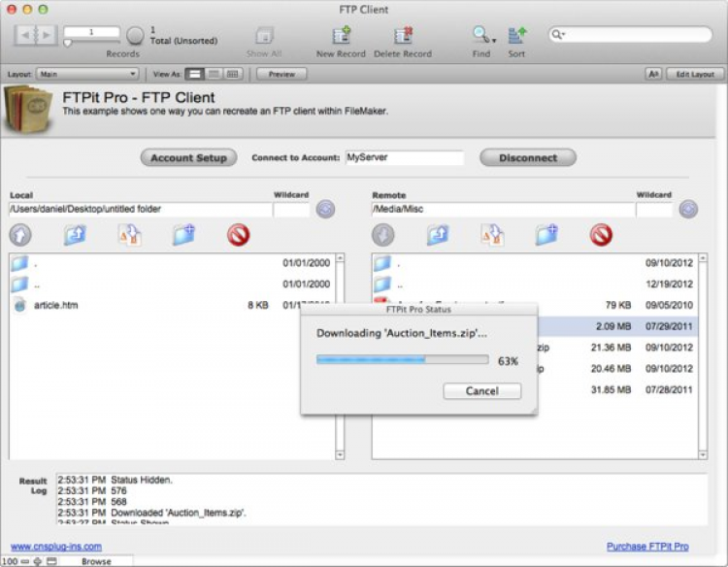Click the Disconnect button
Image resolution: width=728 pixels, height=567 pixels.
click(x=528, y=158)
